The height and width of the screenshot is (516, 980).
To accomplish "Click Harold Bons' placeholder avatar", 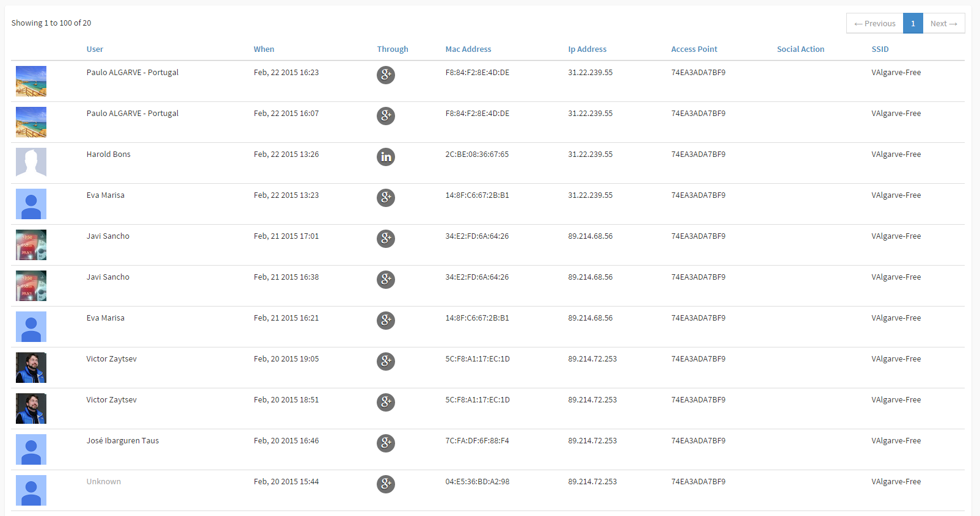I will (31, 163).
